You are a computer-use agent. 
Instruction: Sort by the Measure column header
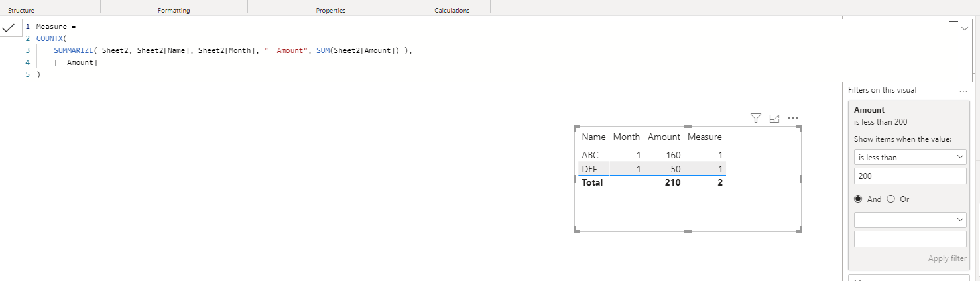coord(704,137)
